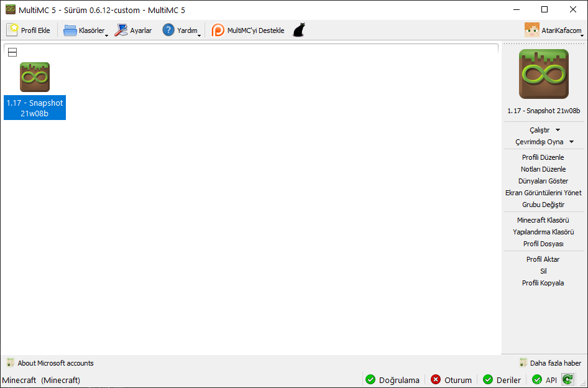Open Notları Düzenle

543,169
